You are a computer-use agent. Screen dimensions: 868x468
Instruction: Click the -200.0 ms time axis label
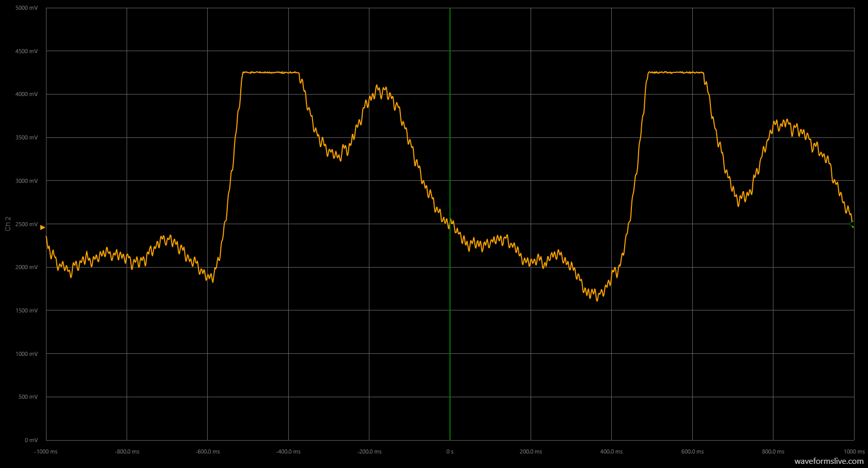pos(369,451)
